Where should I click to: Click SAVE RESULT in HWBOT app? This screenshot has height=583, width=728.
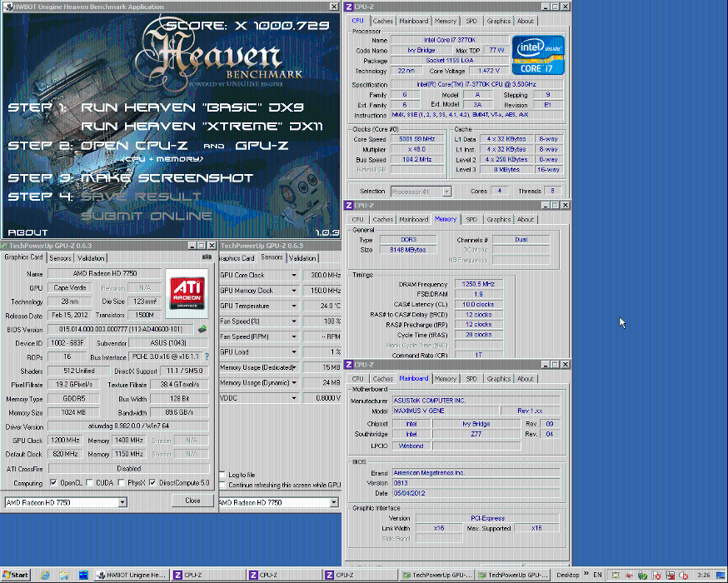point(141,197)
